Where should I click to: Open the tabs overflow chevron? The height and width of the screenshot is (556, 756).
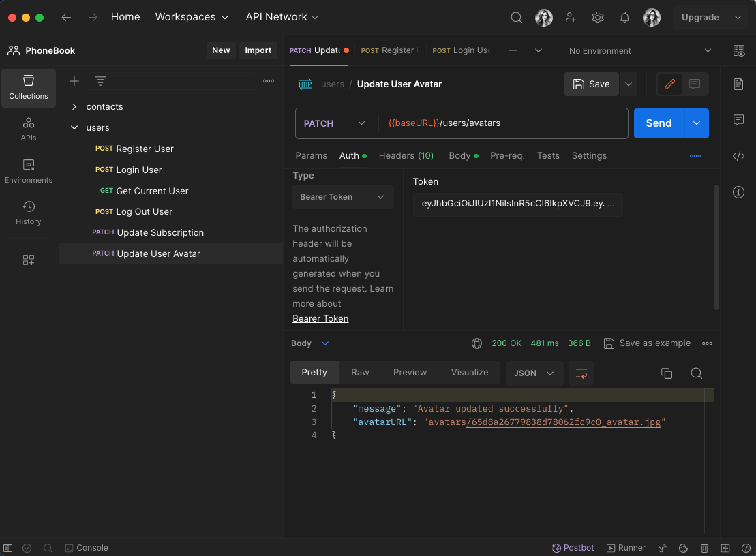tap(539, 50)
